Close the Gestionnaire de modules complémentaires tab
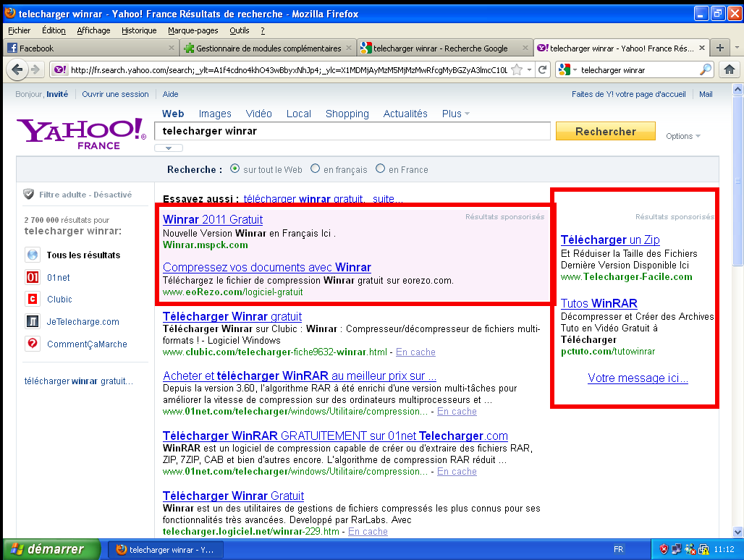744x560 pixels. coord(349,48)
